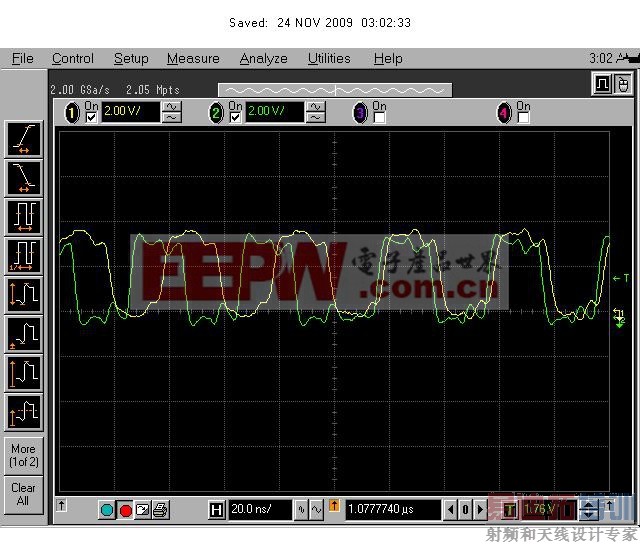Click the memory bar waveform overview

pyautogui.click(x=335, y=90)
